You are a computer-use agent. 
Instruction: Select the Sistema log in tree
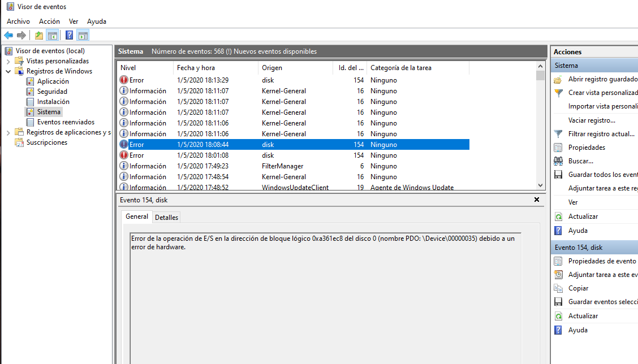(49, 112)
